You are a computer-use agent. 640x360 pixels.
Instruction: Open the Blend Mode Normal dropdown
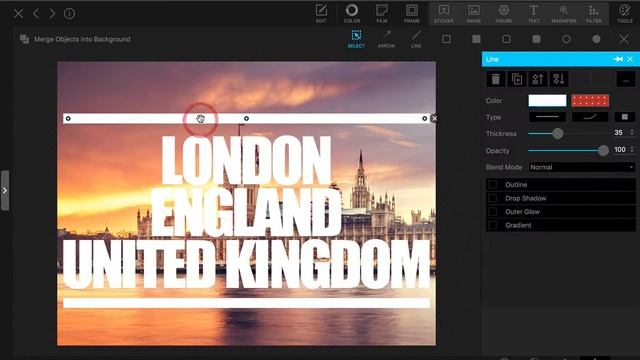582,167
